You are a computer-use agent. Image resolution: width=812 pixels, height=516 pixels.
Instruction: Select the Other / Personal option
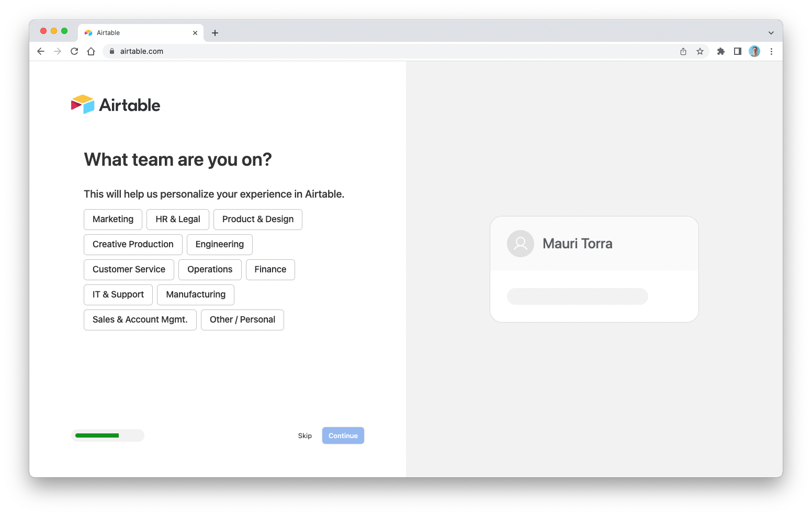click(x=242, y=319)
